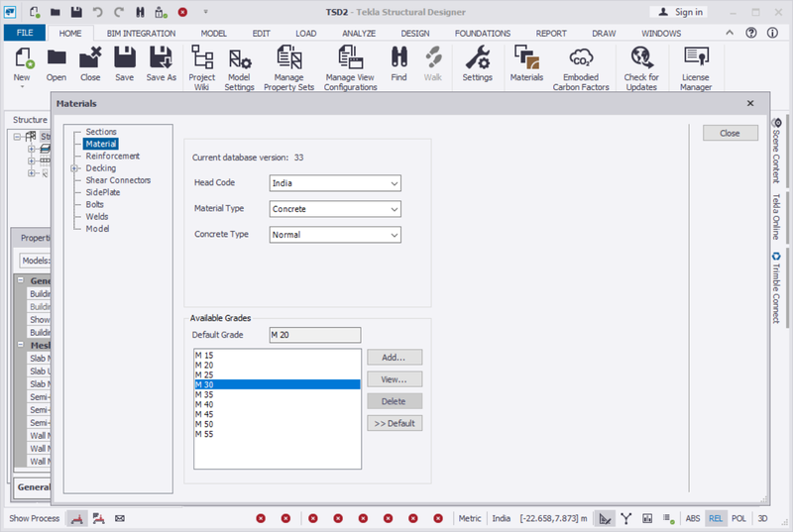Click Sign in at top right
This screenshot has width=793, height=532.
[679, 12]
